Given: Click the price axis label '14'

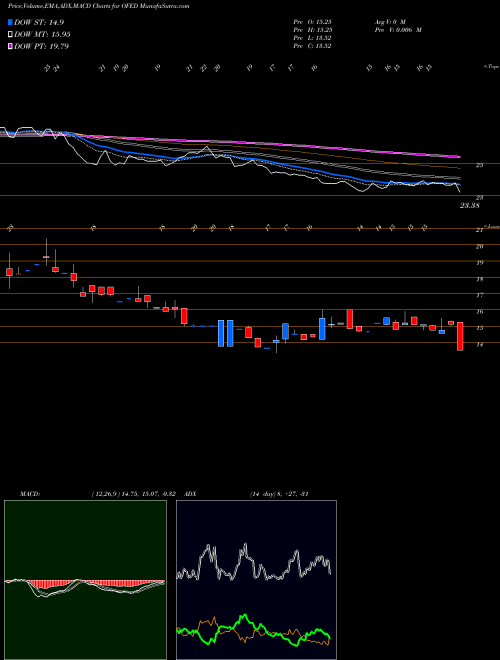Looking at the screenshot, I should click(x=479, y=344).
